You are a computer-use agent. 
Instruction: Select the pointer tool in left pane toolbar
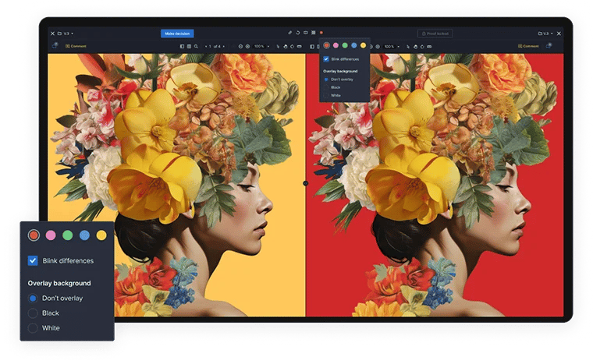pyautogui.click(x=279, y=47)
